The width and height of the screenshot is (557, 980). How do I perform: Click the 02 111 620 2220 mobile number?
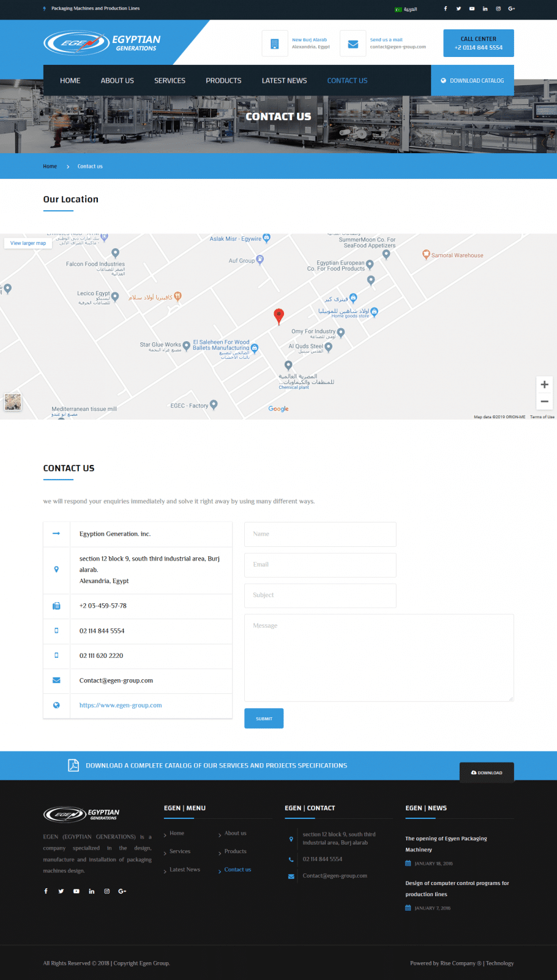pyautogui.click(x=102, y=655)
